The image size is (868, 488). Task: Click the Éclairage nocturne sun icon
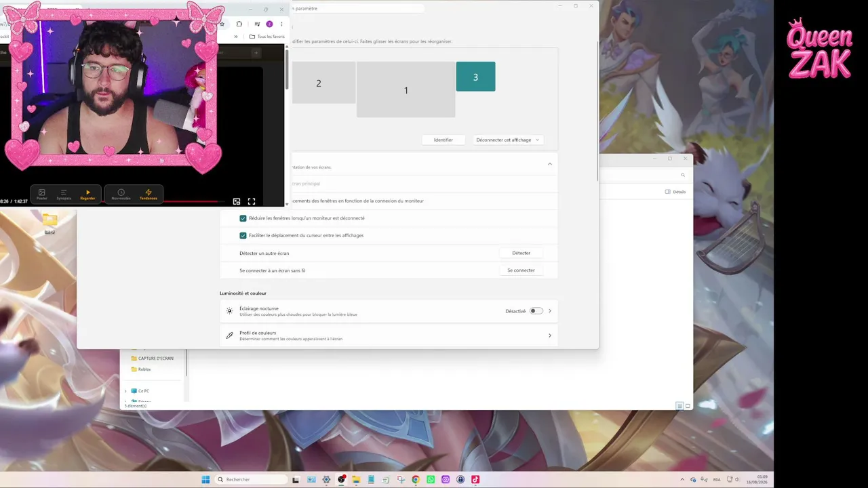[229, 311]
